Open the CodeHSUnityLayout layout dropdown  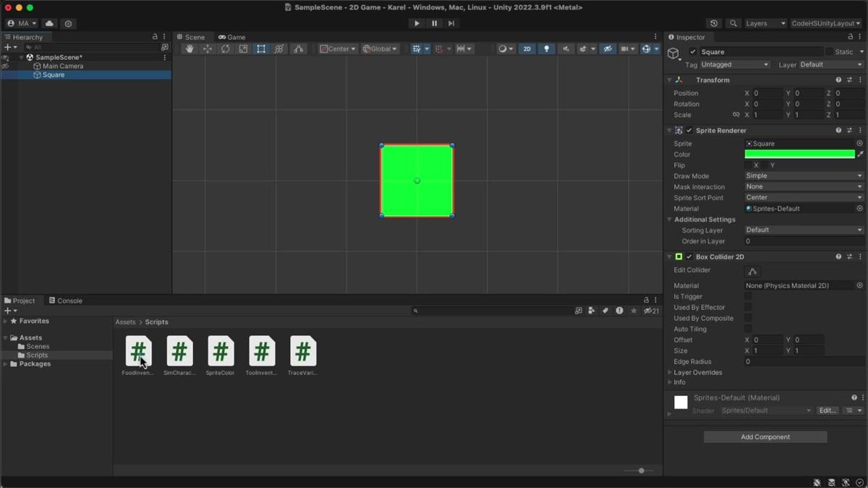point(826,23)
